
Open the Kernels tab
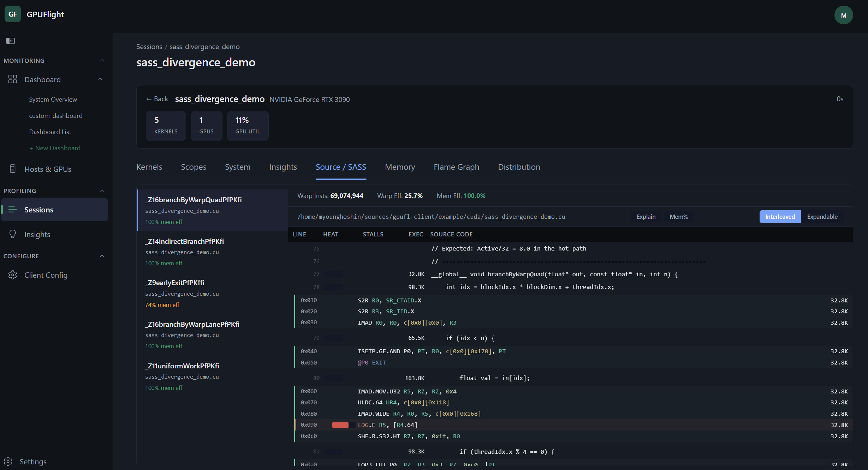coord(149,167)
